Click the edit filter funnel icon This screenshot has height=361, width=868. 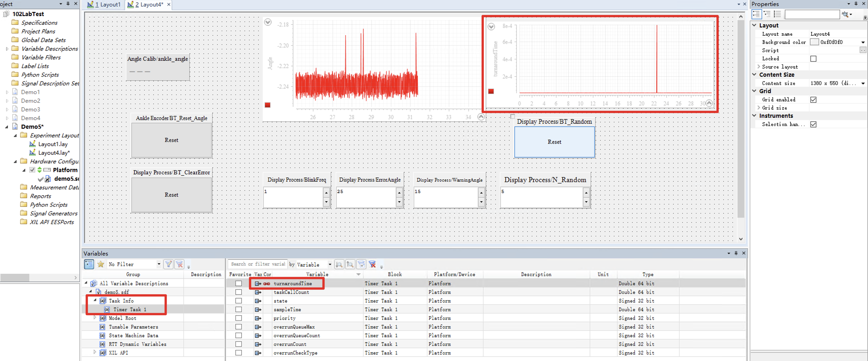pyautogui.click(x=168, y=264)
